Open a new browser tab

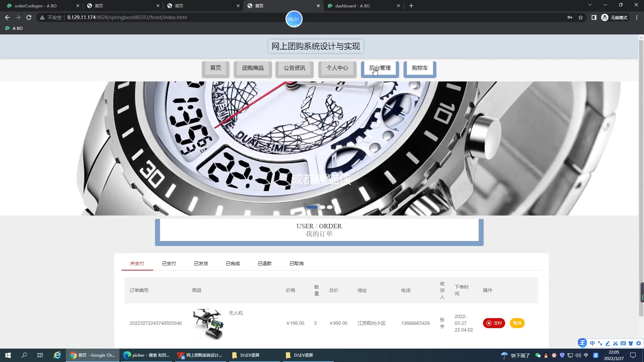tap(411, 6)
